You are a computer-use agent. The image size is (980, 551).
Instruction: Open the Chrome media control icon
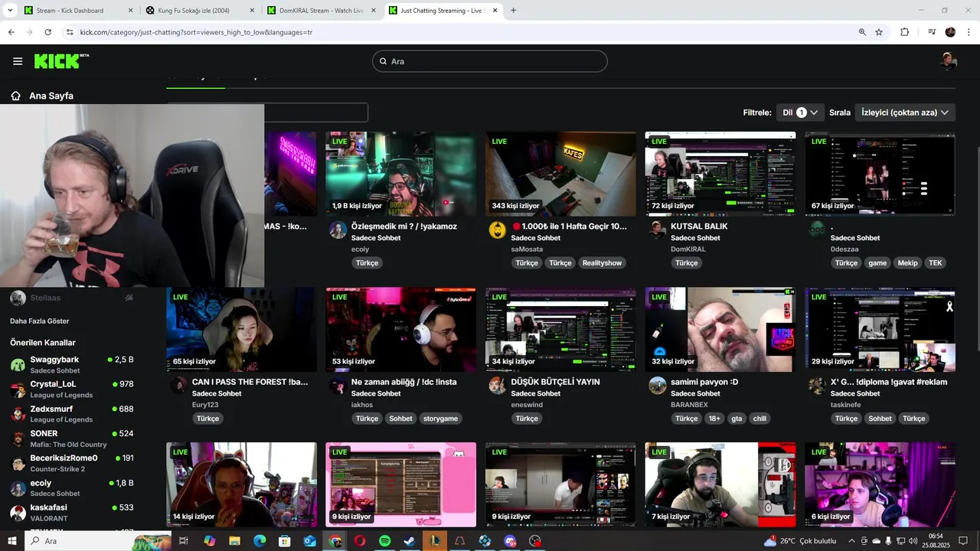click(931, 32)
